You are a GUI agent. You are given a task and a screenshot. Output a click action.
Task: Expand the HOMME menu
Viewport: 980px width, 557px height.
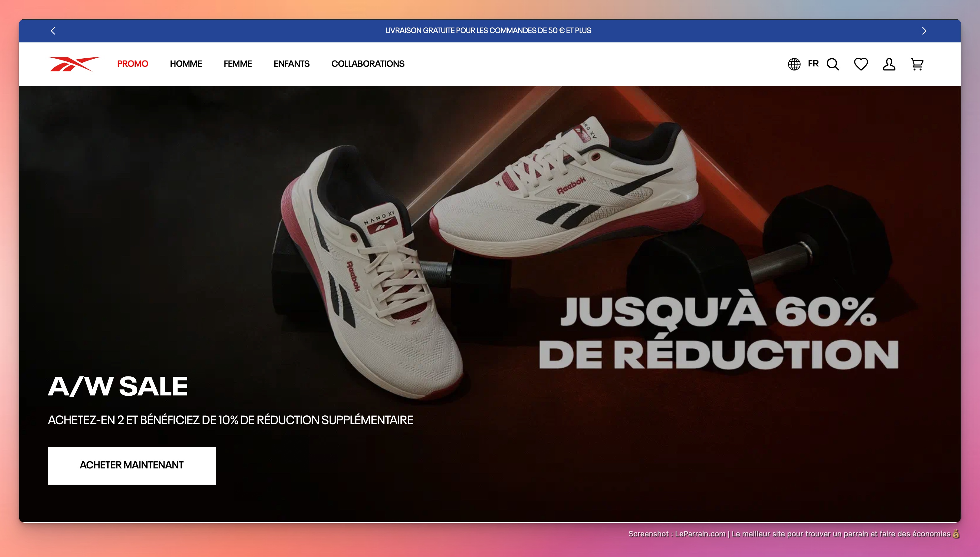(186, 64)
